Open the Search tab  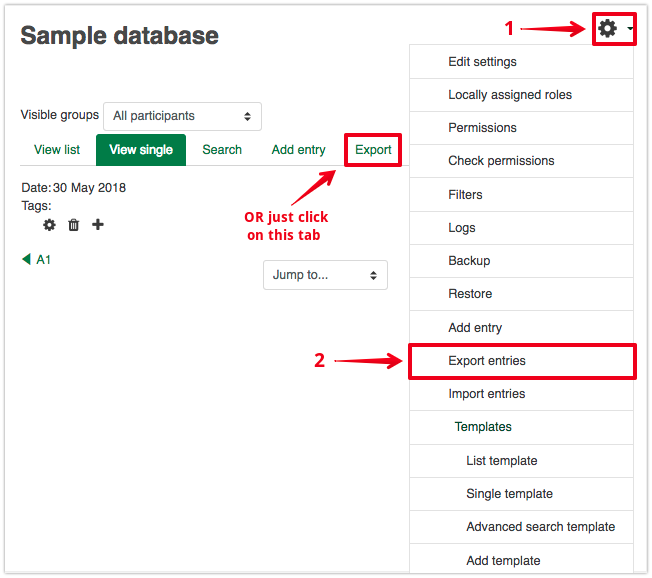(222, 150)
